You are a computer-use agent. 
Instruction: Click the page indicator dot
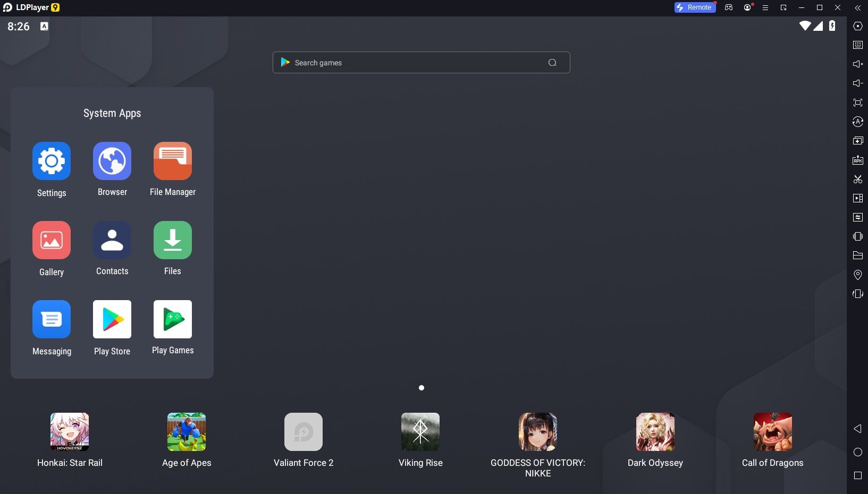(x=422, y=388)
